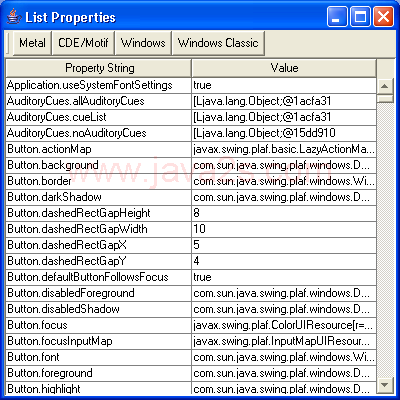Viewport: 400px width, 400px height.
Task: Select the Button.dashedRectGapHeight property cell
Action: 99,213
